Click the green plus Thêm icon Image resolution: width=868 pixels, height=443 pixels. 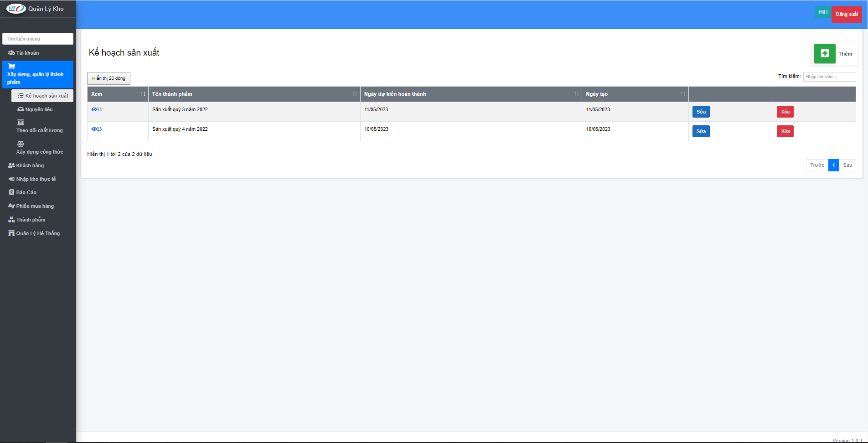(x=825, y=53)
